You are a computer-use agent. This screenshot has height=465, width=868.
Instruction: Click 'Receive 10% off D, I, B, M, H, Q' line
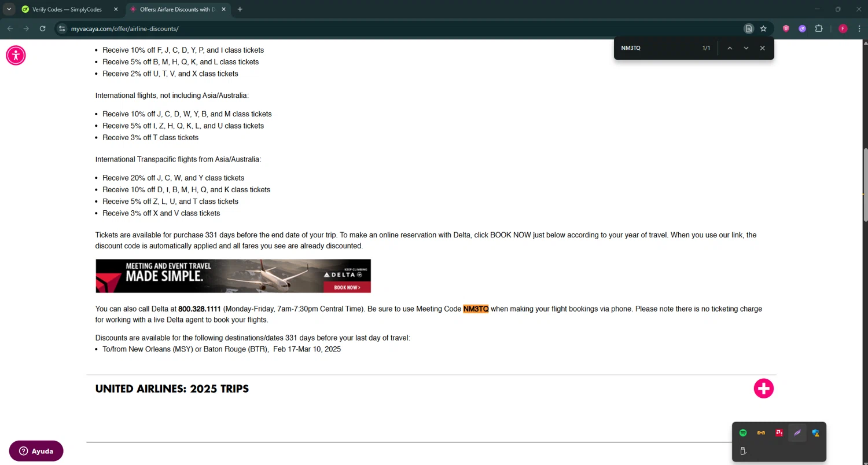(x=186, y=190)
